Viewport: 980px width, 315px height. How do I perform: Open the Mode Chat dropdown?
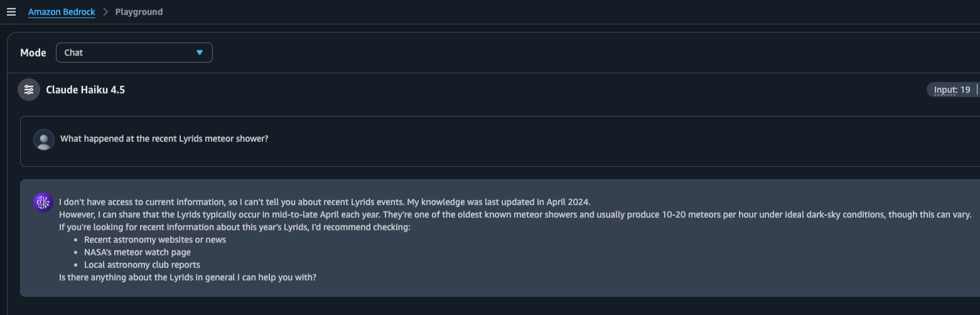[x=134, y=53]
